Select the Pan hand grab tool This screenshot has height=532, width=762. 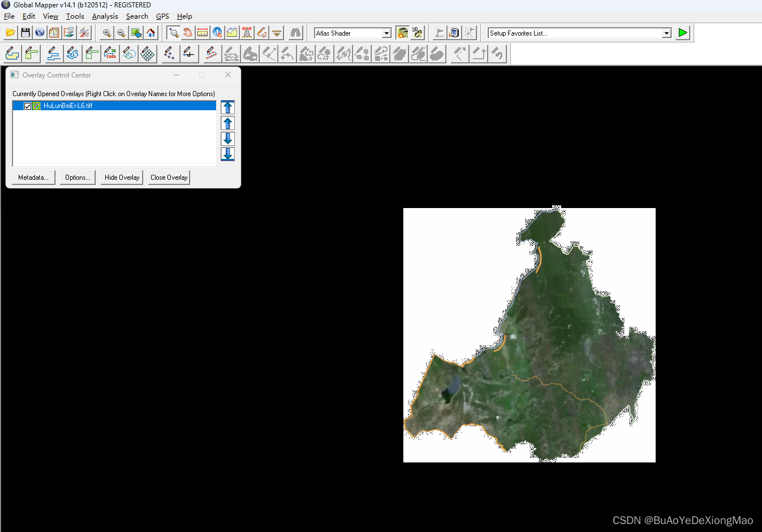click(x=188, y=33)
